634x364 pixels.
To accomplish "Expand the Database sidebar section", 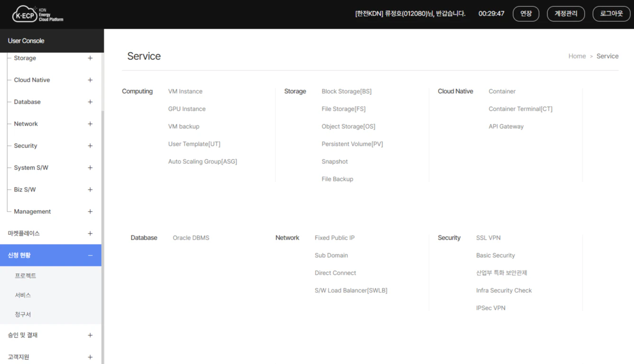I will tap(90, 102).
